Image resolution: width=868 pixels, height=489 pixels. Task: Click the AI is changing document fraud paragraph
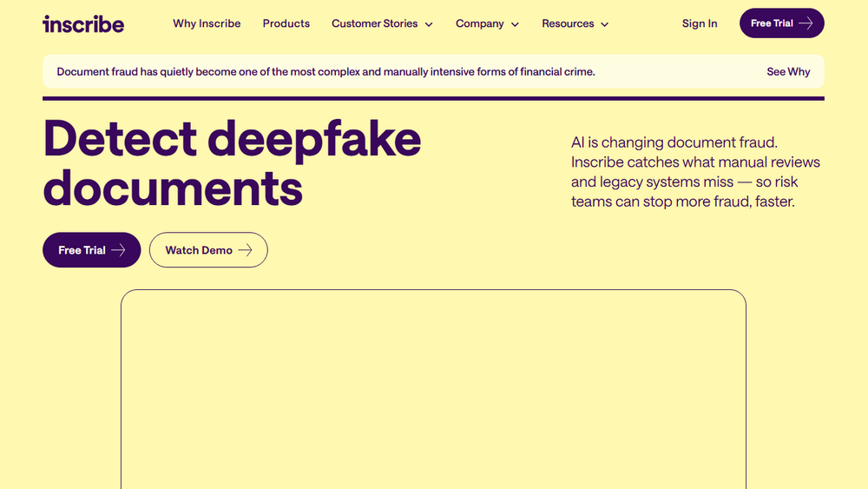click(x=696, y=172)
